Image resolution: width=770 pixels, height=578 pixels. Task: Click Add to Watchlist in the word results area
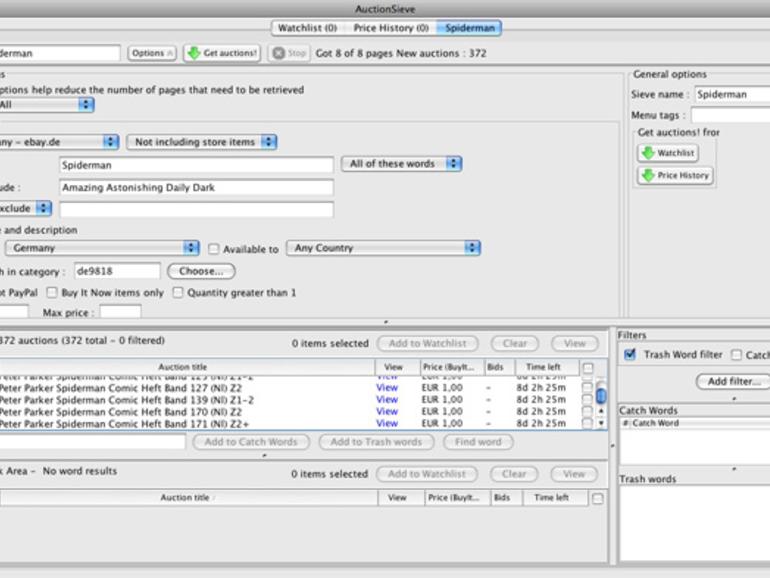[x=427, y=474]
